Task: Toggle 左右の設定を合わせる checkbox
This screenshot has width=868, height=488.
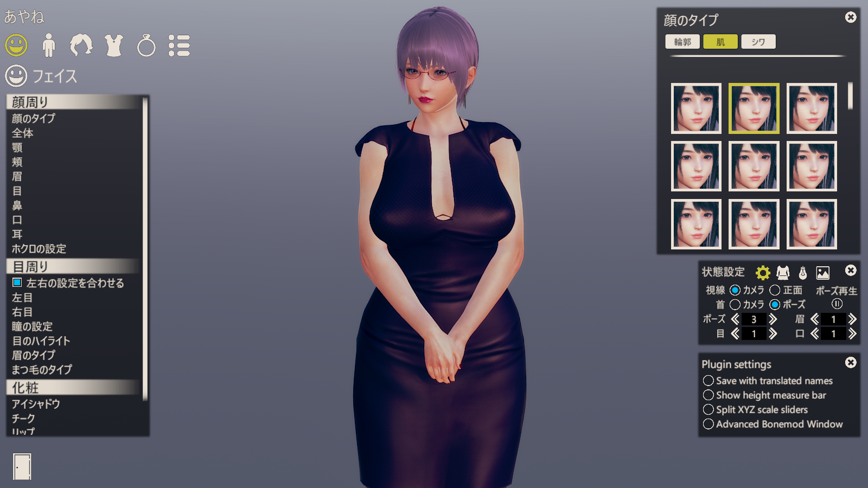Action: pyautogui.click(x=17, y=282)
